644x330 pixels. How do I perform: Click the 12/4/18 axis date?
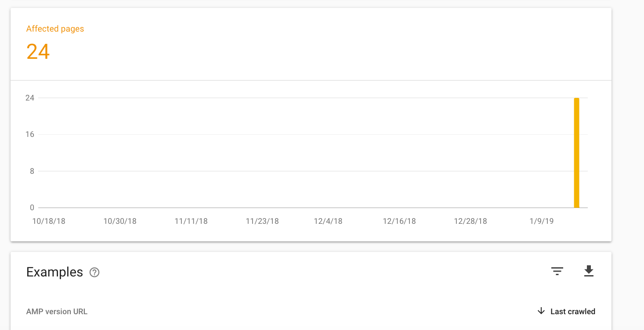(x=328, y=221)
